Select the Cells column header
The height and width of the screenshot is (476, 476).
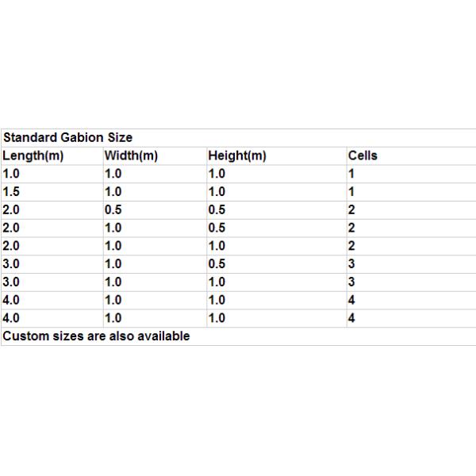[x=363, y=155]
